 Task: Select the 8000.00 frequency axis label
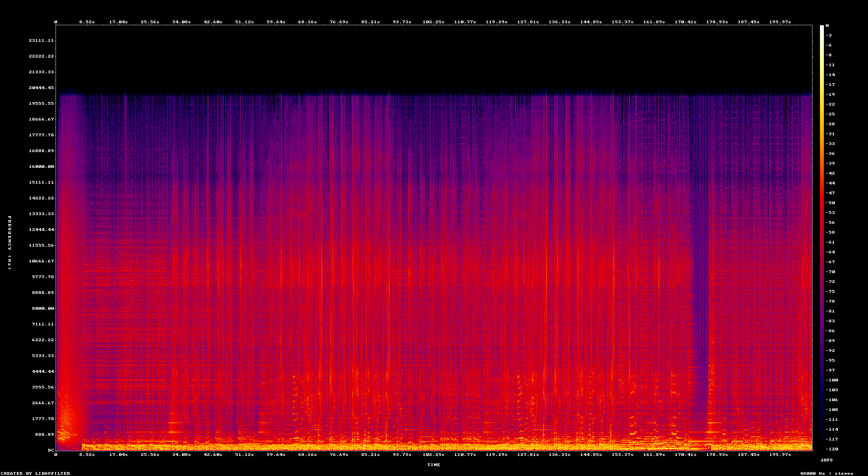[x=43, y=309]
